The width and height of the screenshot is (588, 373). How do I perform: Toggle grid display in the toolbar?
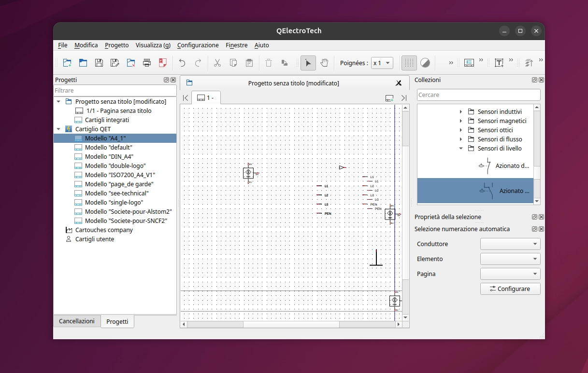click(x=408, y=63)
